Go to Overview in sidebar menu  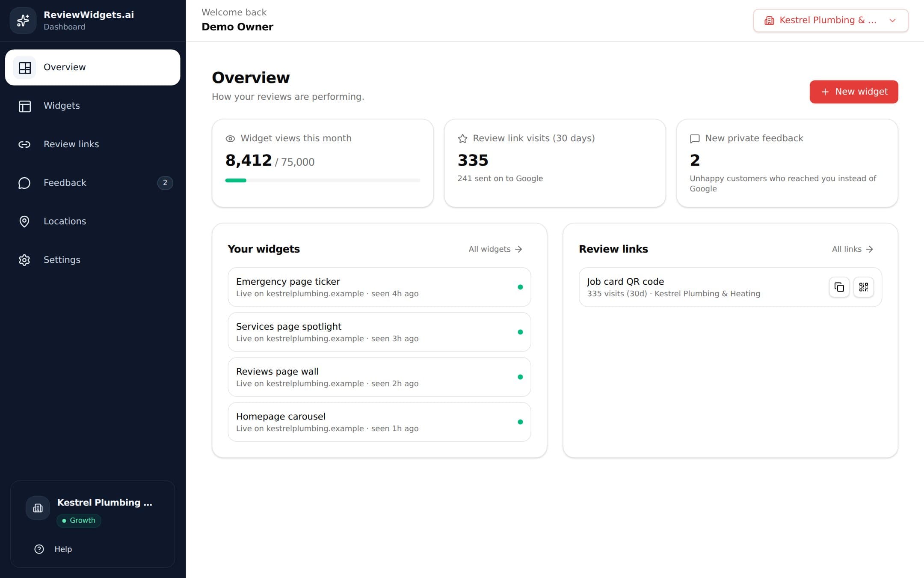point(93,68)
